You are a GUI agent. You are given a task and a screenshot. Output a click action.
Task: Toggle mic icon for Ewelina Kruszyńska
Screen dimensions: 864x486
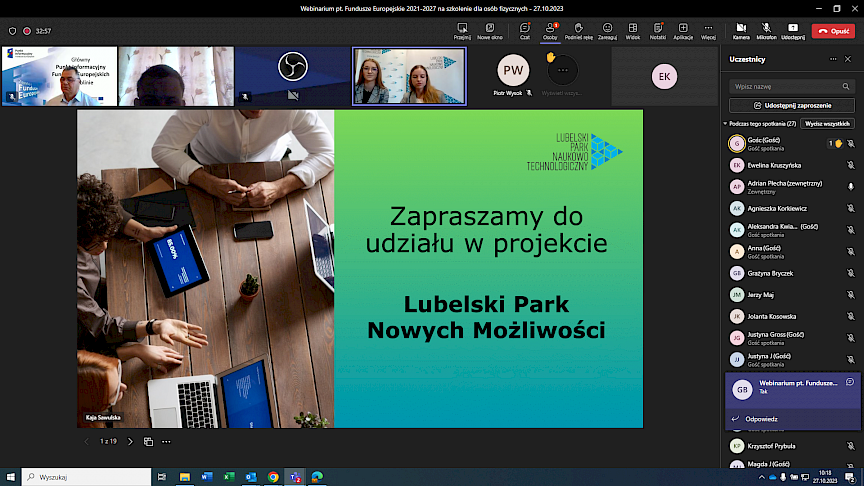851,165
